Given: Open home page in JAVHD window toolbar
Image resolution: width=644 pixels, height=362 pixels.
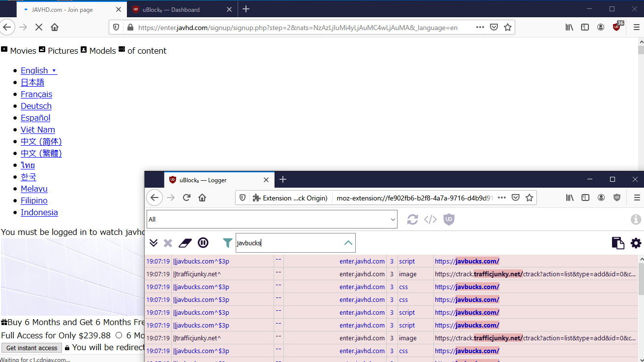Looking at the screenshot, I should pyautogui.click(x=55, y=28).
